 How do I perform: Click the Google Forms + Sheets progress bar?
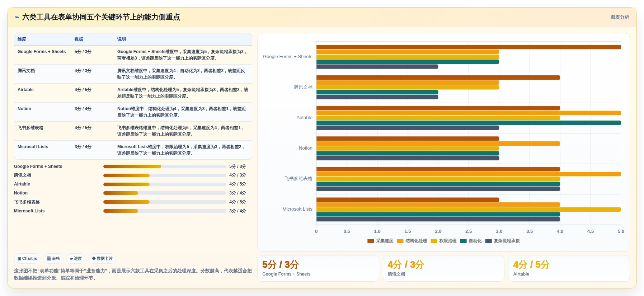[165, 166]
